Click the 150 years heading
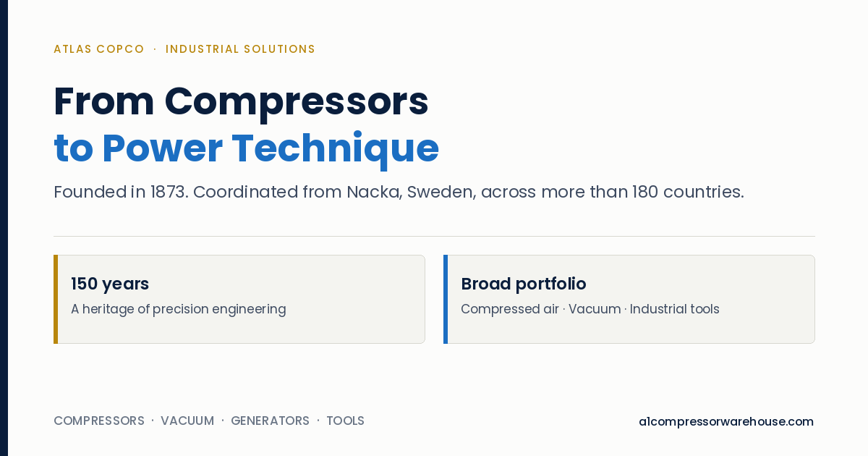868x456 pixels. coord(110,284)
